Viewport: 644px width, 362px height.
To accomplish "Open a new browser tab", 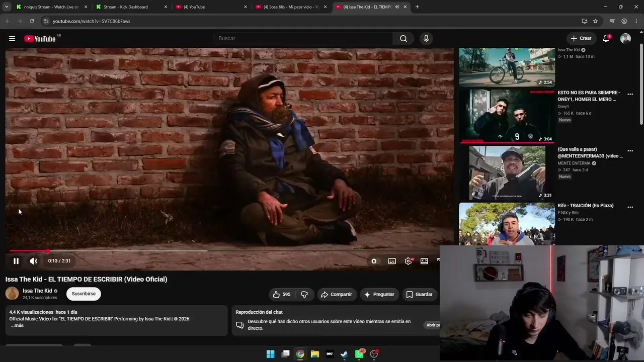I will click(x=417, y=7).
